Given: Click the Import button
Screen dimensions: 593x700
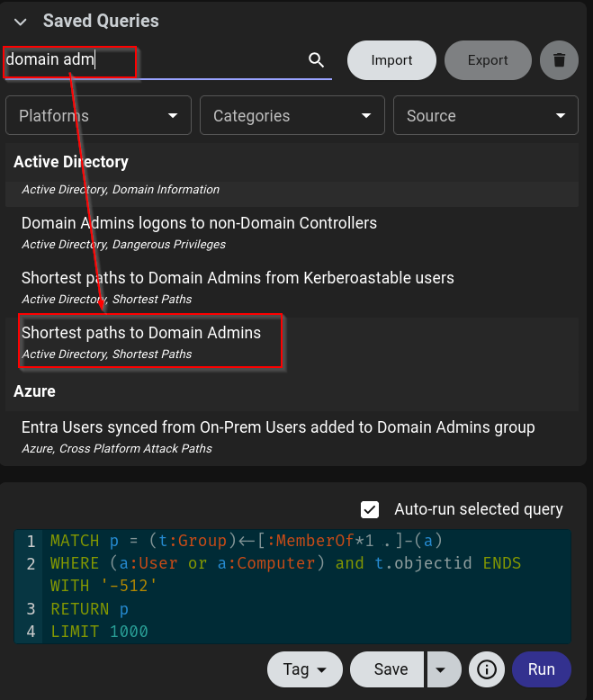Looking at the screenshot, I should [391, 60].
